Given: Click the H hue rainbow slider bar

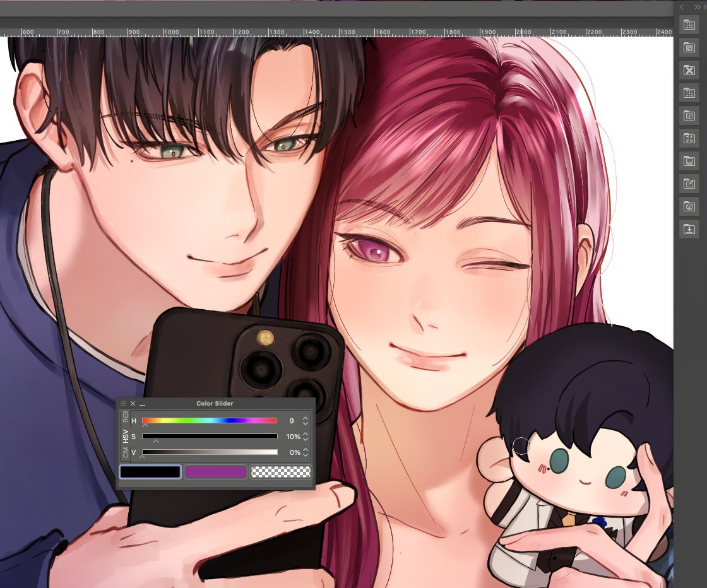Looking at the screenshot, I should (x=209, y=420).
